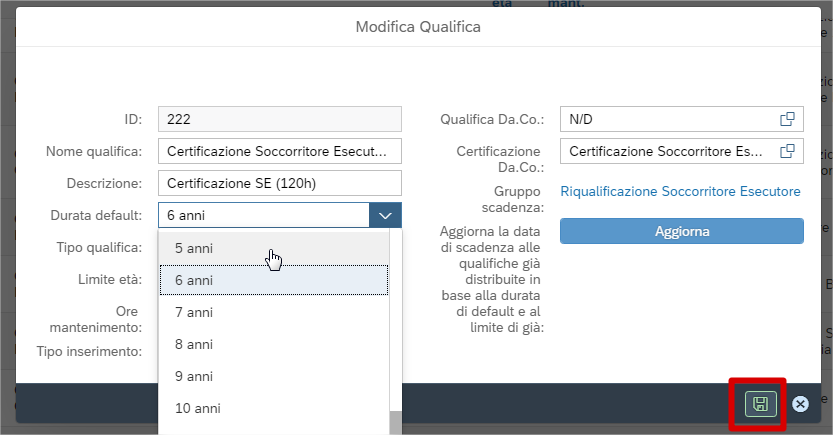Click the duration list scrollbar
Image resolution: width=833 pixels, height=435 pixels.
click(395, 420)
